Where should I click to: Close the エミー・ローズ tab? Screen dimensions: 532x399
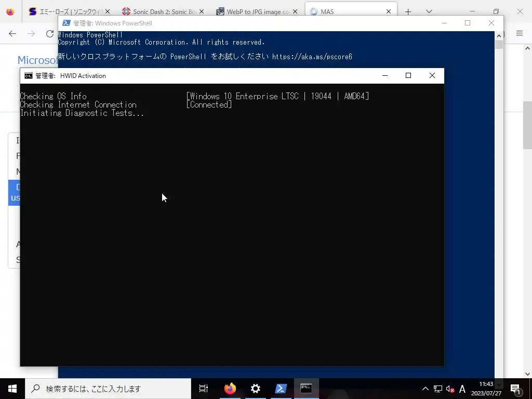point(108,11)
